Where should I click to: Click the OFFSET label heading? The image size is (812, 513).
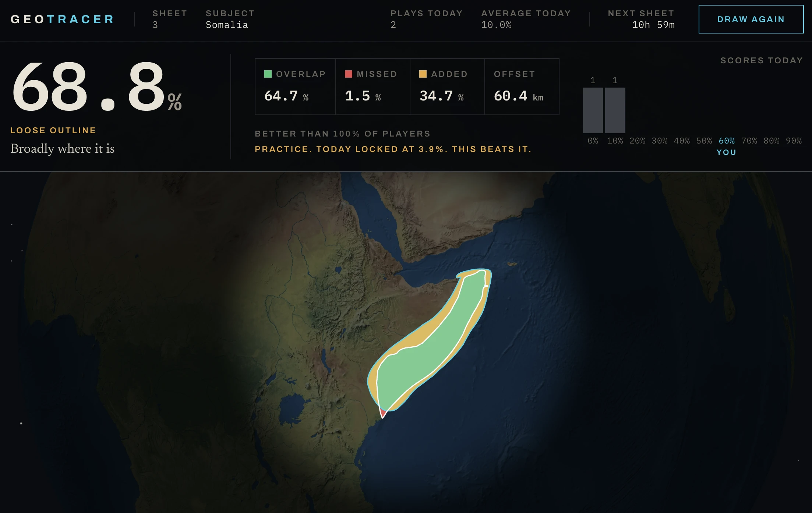click(515, 74)
